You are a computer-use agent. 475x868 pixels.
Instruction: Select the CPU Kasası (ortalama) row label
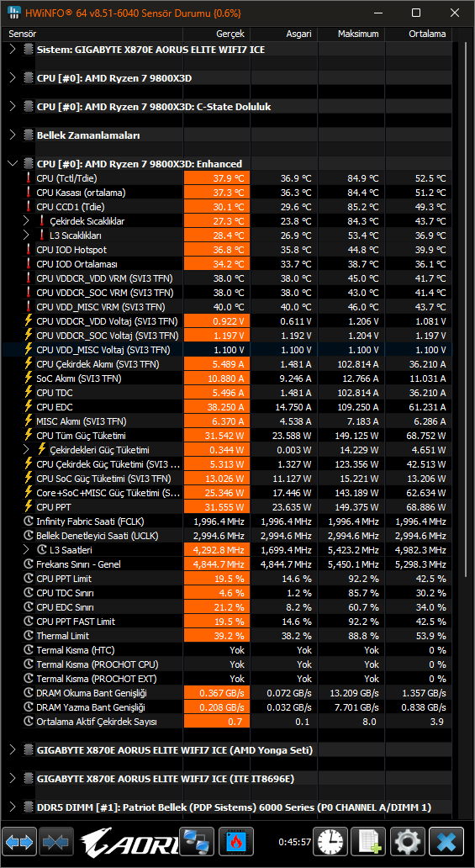(x=81, y=193)
